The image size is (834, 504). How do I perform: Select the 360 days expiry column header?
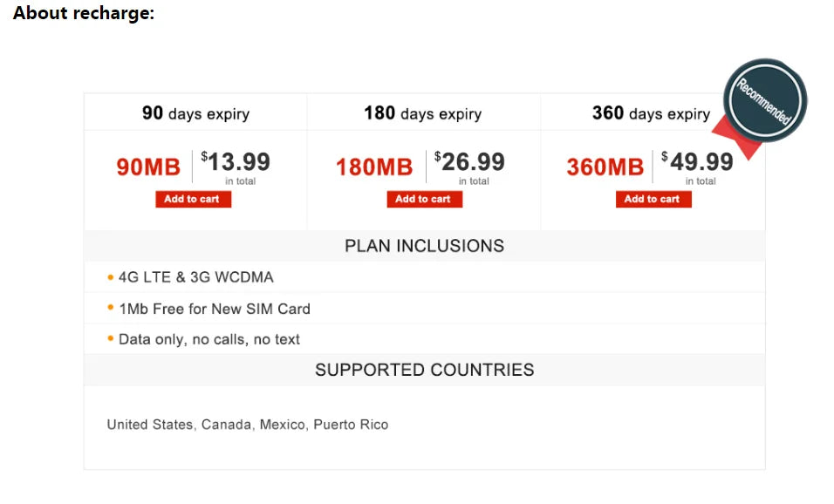(x=651, y=113)
